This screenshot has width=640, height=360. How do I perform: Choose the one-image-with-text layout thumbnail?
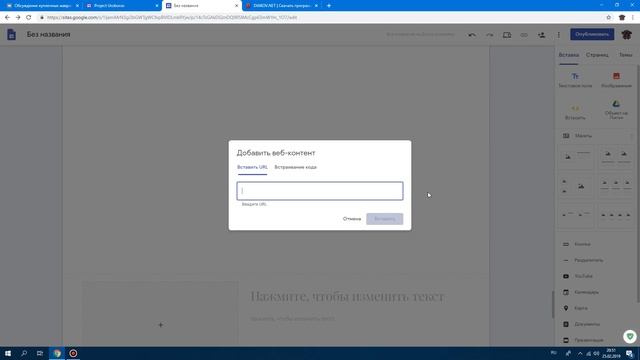pos(576,157)
